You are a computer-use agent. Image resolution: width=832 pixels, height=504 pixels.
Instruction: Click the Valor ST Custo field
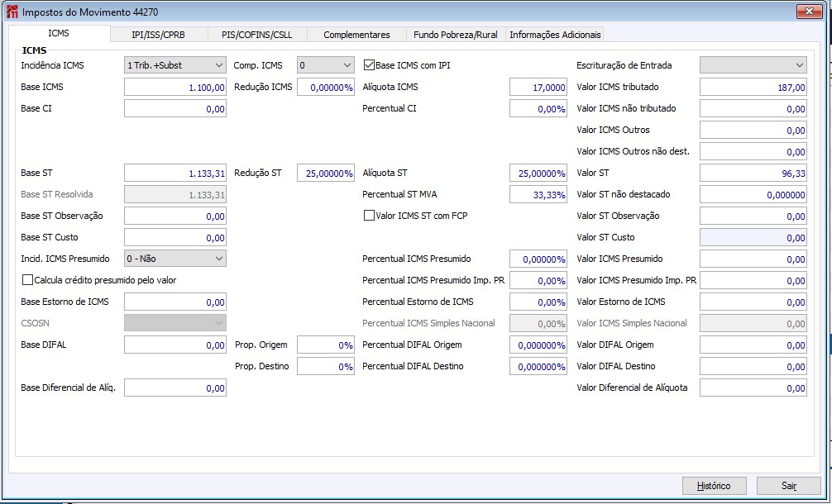(753, 237)
